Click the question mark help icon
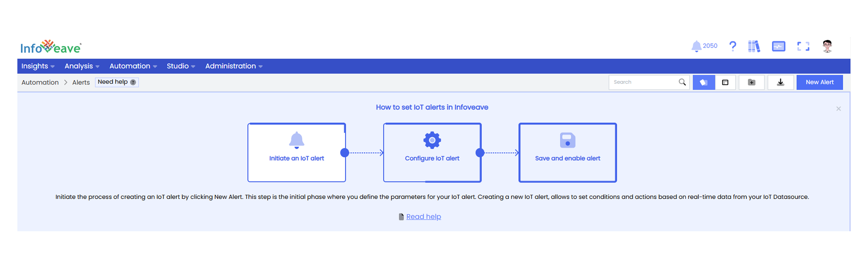The height and width of the screenshot is (269, 868). coord(733,46)
